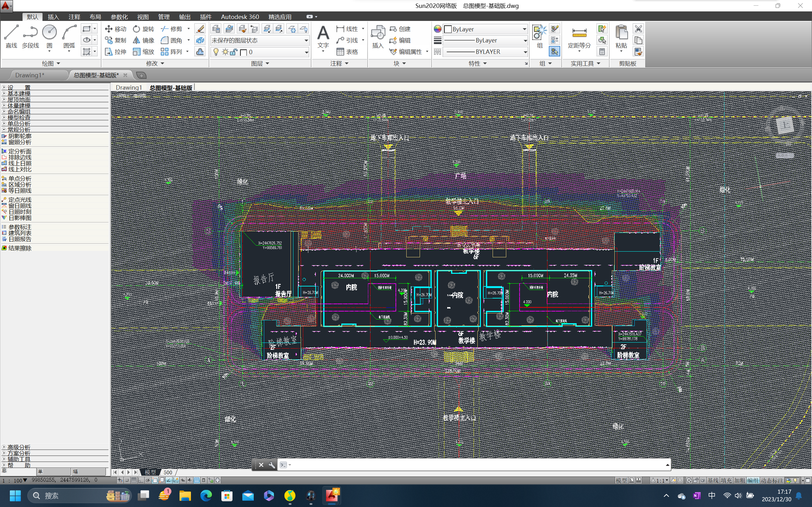The width and height of the screenshot is (812, 507).
Task: Toggle the 填充 fill status bar button
Action: 726,480
